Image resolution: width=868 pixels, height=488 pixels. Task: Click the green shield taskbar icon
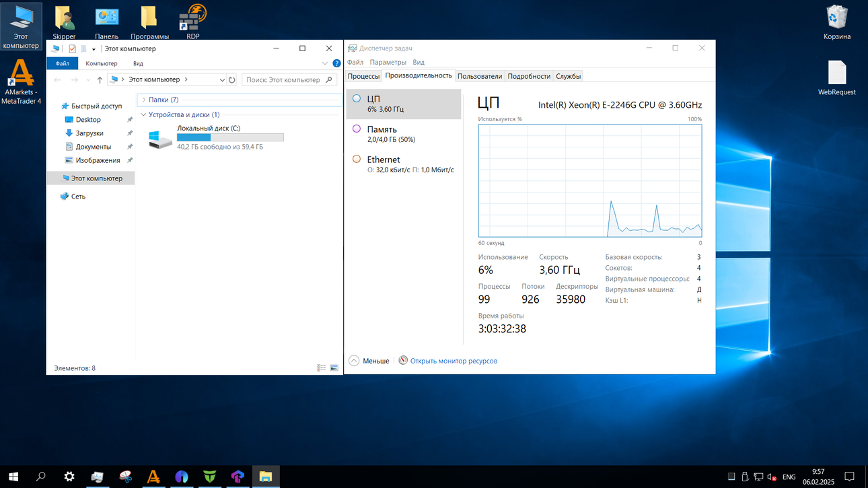pos(210,477)
